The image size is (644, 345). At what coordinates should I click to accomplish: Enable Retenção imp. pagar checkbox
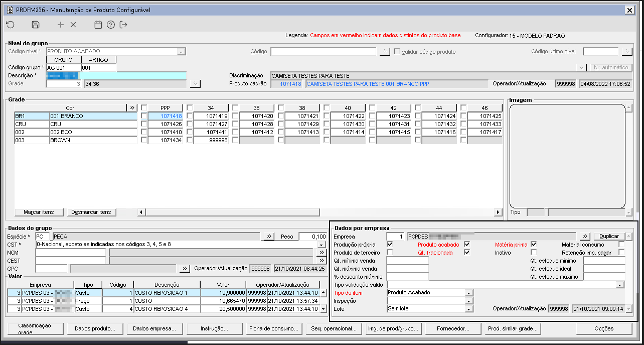click(621, 253)
